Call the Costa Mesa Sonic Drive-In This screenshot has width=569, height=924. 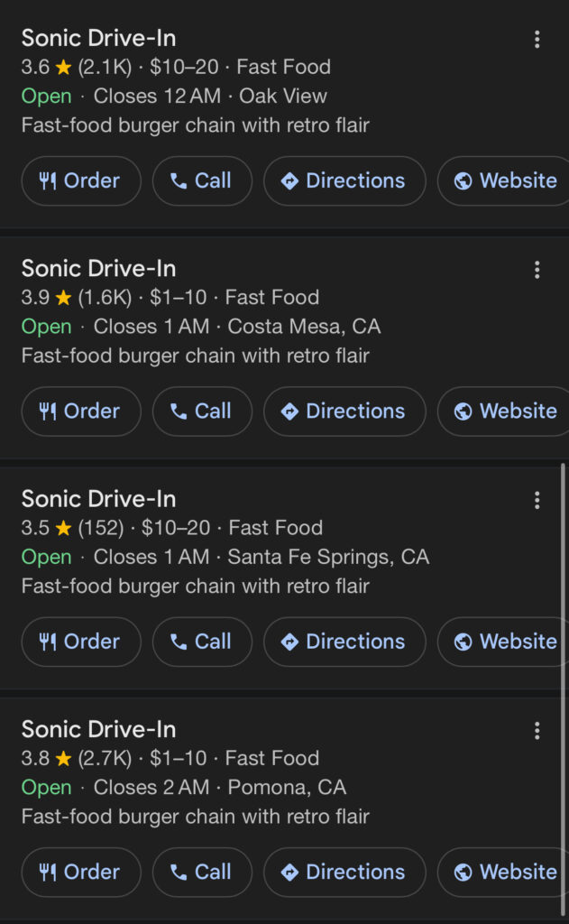(201, 411)
